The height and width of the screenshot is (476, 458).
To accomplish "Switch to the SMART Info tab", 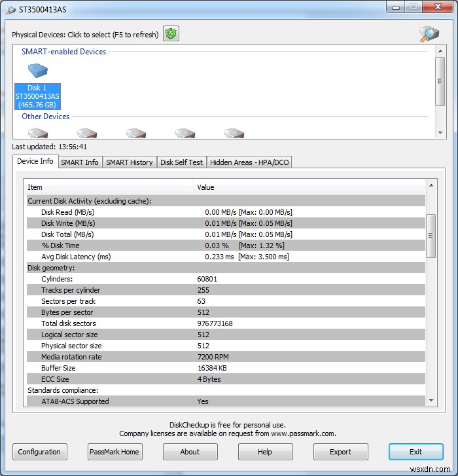I will click(80, 162).
